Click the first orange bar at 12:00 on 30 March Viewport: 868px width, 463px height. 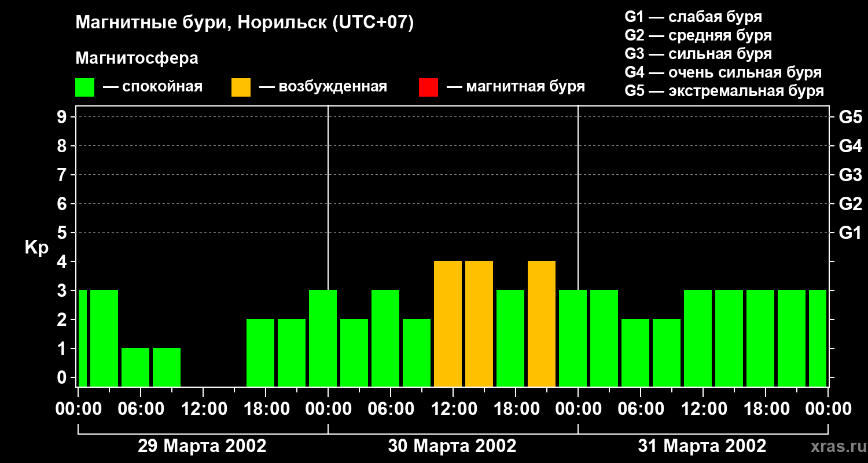pos(448,324)
